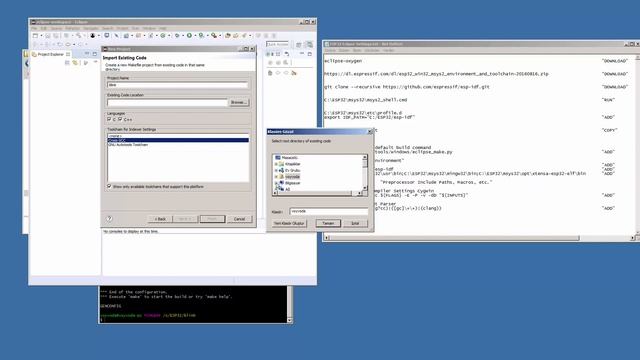Click the Project Name input field
640x360 pixels.
(178, 85)
